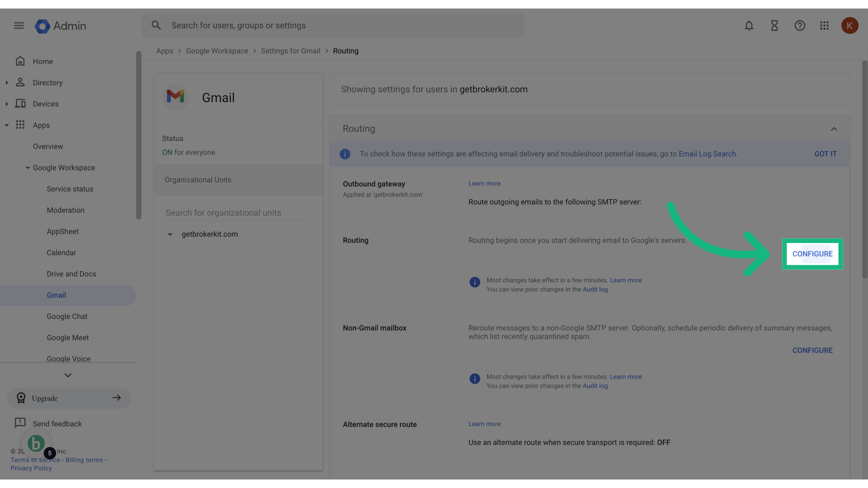Focus the admin search field
Viewport: 868px width, 488px height.
(x=333, y=25)
